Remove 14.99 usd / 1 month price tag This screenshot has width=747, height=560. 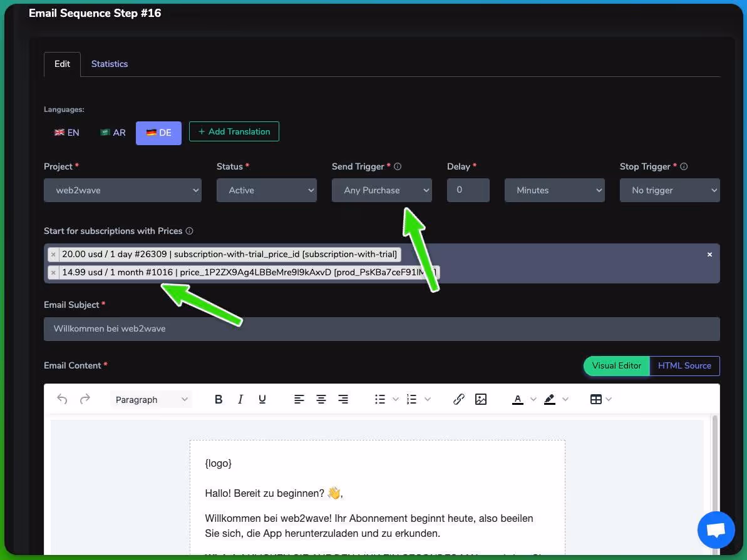tap(53, 272)
